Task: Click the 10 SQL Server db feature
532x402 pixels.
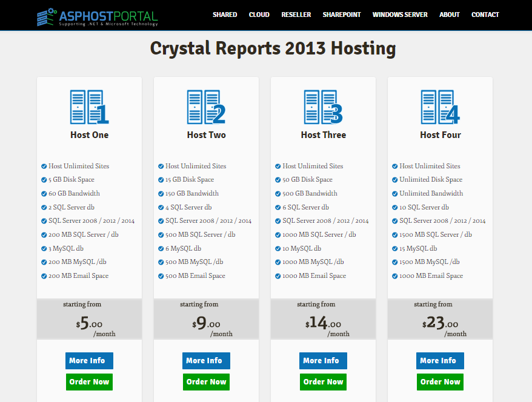Action: (424, 207)
